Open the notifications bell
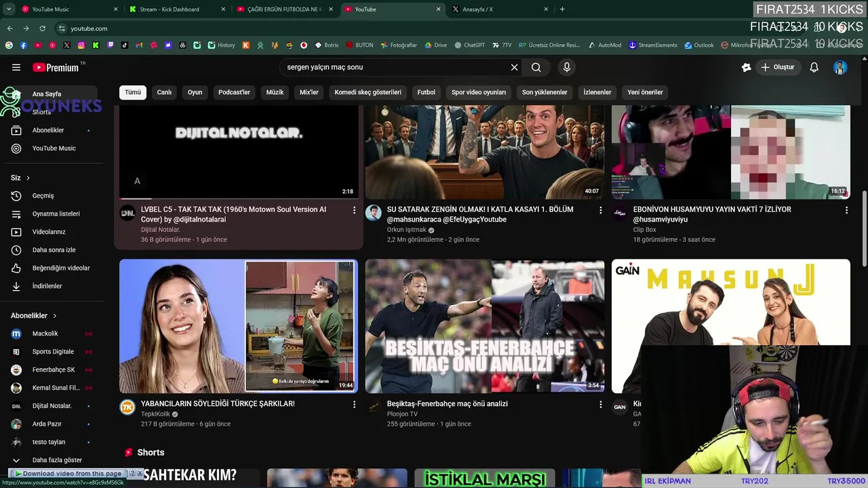The height and width of the screenshot is (488, 868). coord(814,67)
